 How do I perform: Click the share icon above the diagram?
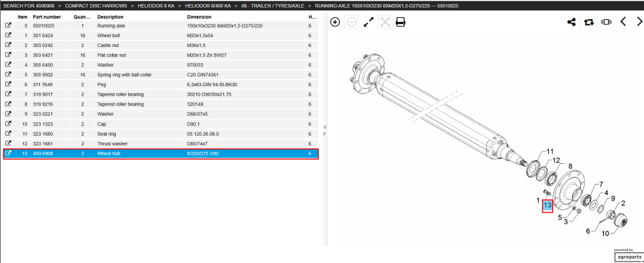click(571, 22)
